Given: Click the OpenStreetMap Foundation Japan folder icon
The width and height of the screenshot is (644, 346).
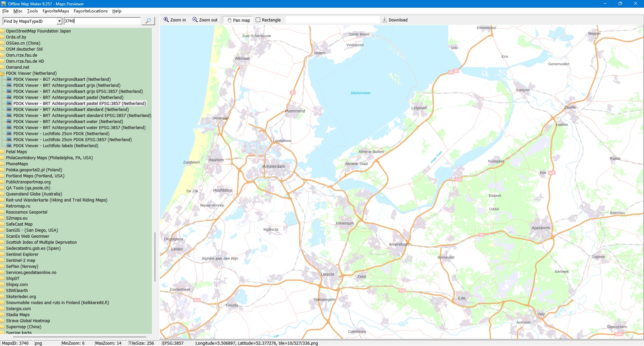Looking at the screenshot, I should pos(2,31).
